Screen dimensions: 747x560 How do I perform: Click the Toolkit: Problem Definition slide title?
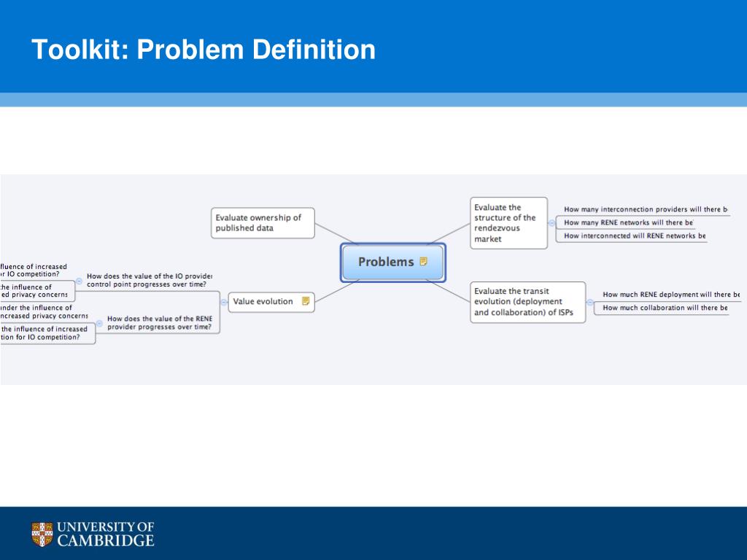coord(204,50)
